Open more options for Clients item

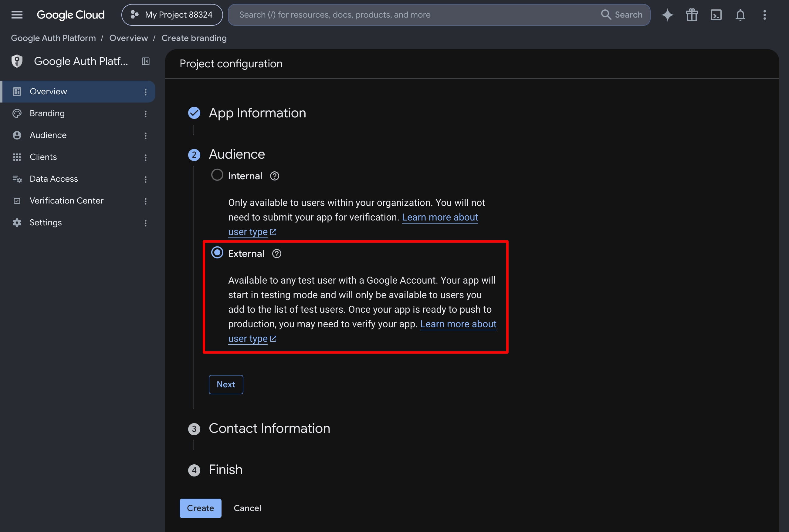click(x=146, y=157)
